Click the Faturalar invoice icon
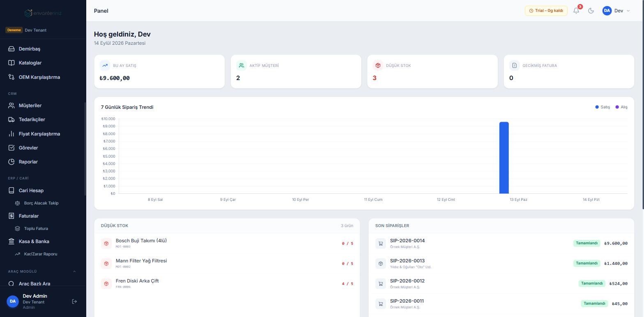 coord(11,216)
